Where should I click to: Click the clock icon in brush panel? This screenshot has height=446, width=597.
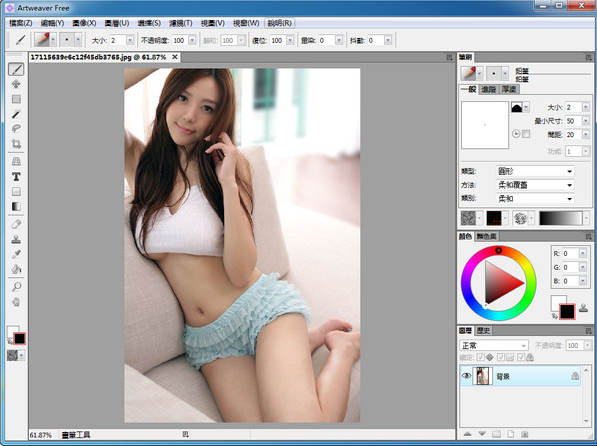pos(516,134)
